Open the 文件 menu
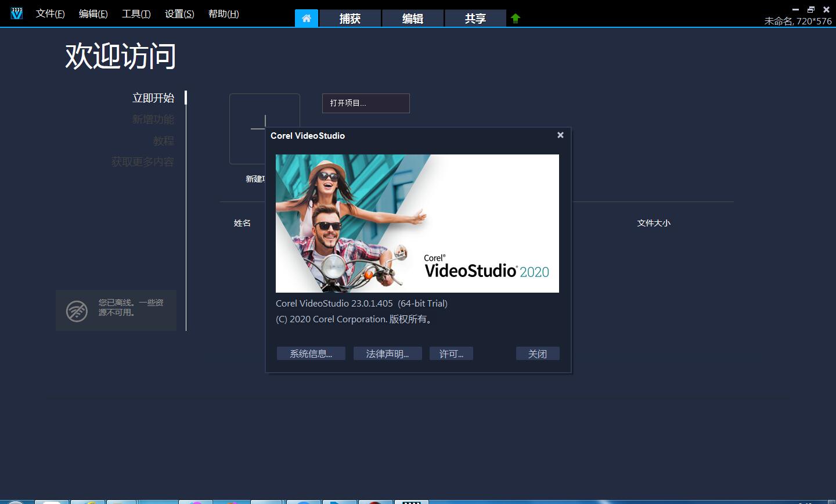Viewport: 836px width, 504px height. 51,13
